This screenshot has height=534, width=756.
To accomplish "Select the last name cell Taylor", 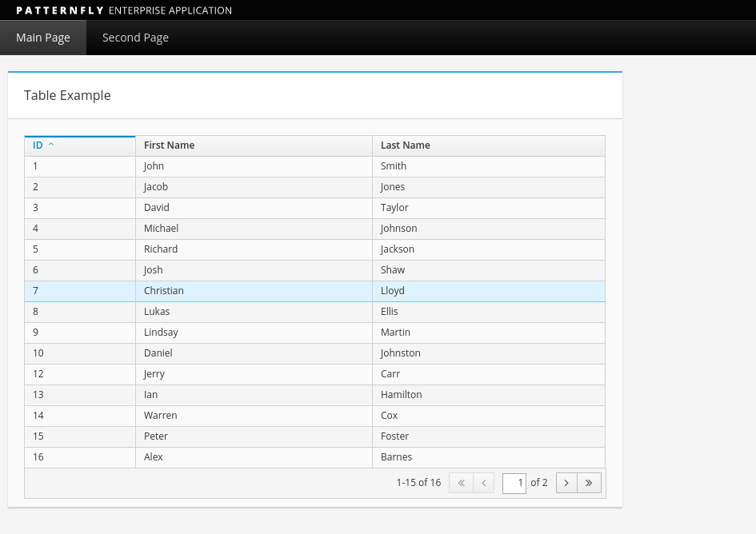I will coord(489,208).
